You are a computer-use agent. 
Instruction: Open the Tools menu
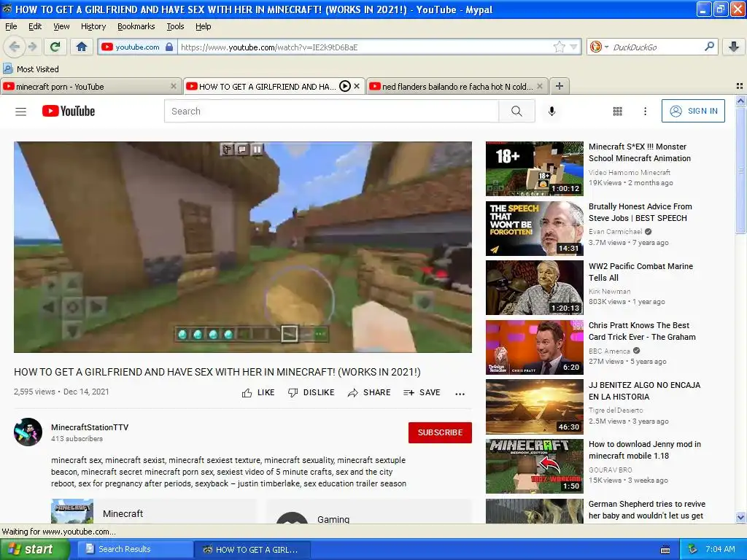point(175,26)
